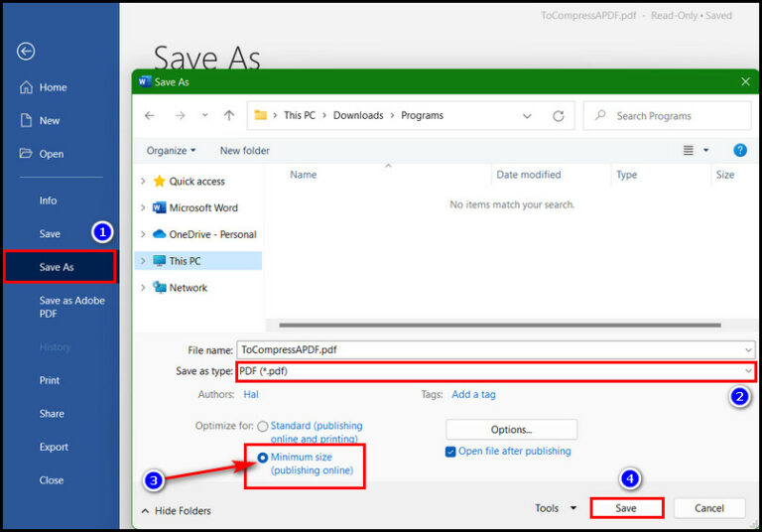Sort by the Size column header

coord(724,175)
